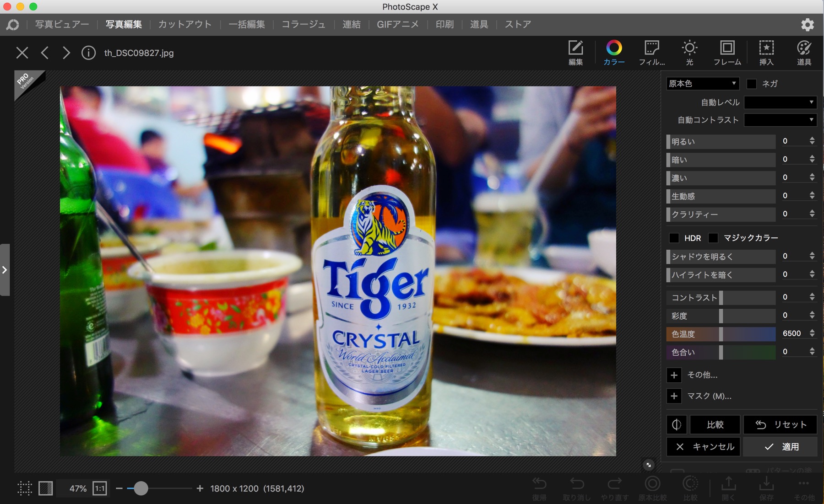
Task: Open the 印刷 print tab
Action: (x=445, y=24)
